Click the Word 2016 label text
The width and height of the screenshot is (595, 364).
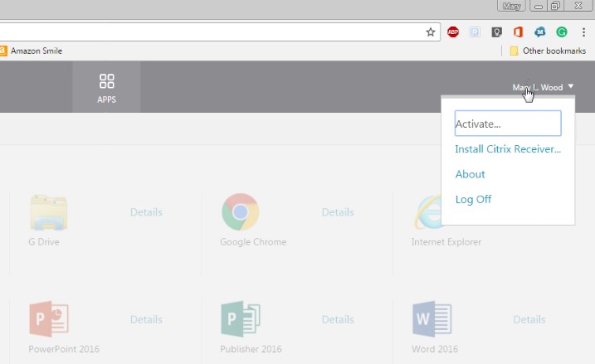(x=435, y=349)
